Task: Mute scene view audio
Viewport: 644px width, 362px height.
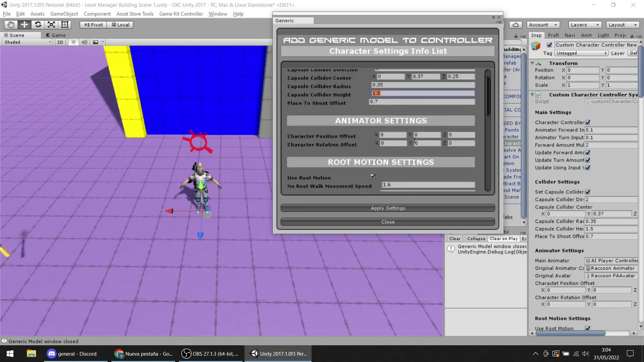Action: point(84,42)
